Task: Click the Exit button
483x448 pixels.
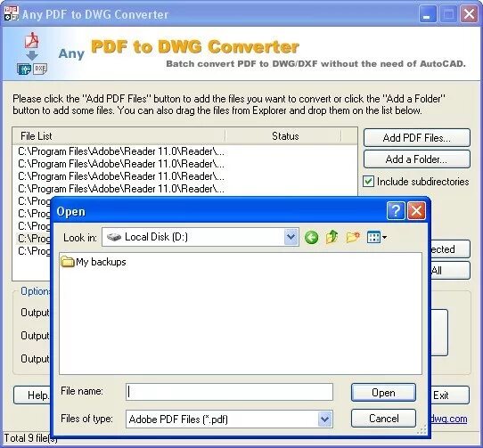Action: click(x=449, y=395)
